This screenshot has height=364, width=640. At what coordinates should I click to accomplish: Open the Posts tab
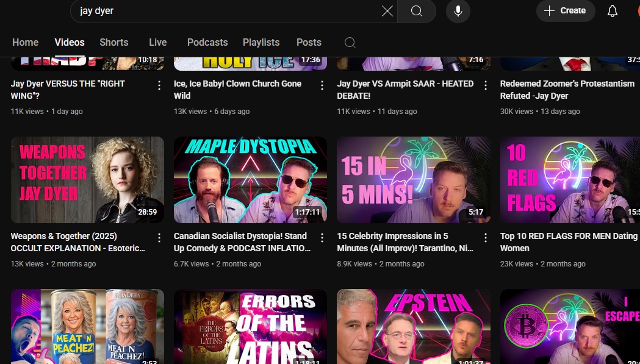(309, 43)
